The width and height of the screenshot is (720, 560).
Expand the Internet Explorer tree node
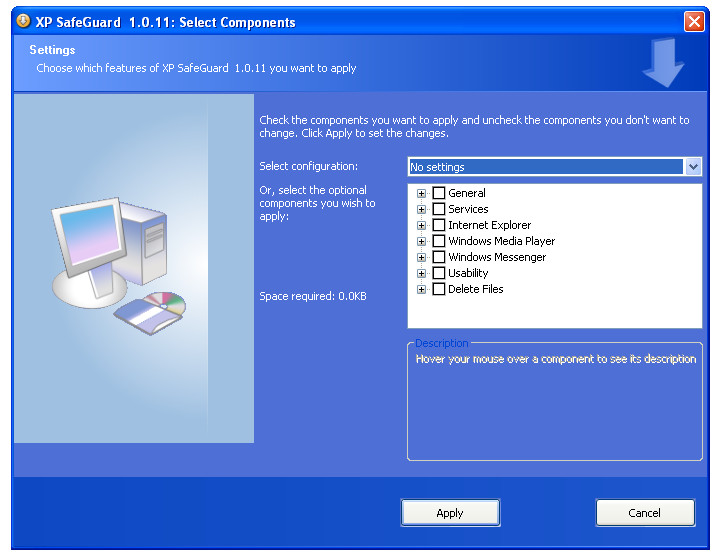point(421,225)
